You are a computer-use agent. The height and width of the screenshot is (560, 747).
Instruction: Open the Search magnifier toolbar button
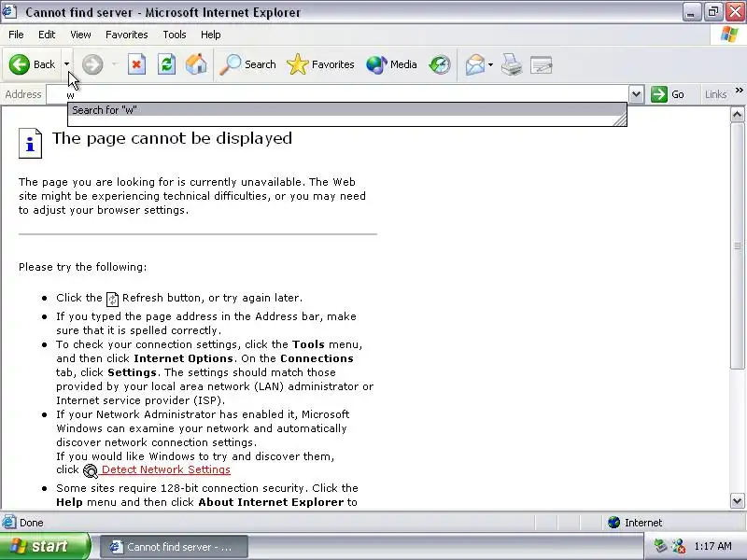click(247, 64)
